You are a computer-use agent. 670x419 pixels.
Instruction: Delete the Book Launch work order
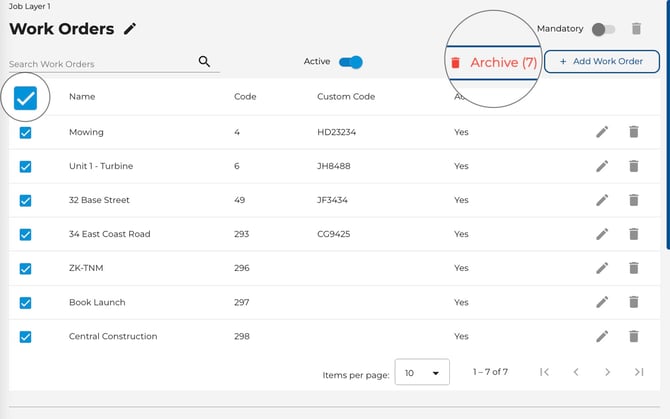[633, 302]
